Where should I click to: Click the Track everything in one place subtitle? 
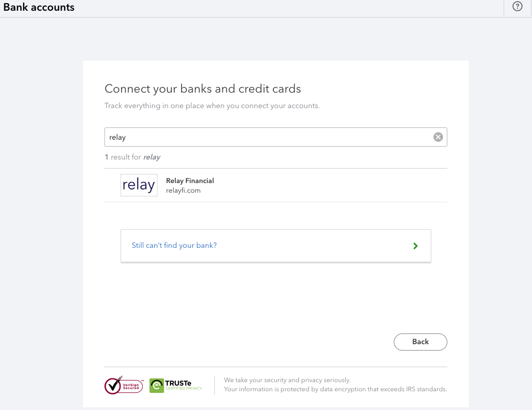[212, 106]
